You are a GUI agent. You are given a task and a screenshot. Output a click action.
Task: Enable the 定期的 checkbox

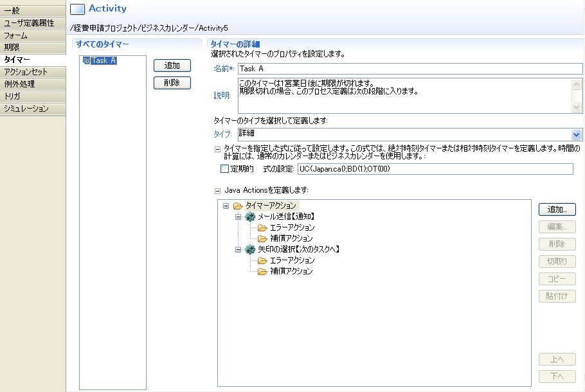coord(224,169)
